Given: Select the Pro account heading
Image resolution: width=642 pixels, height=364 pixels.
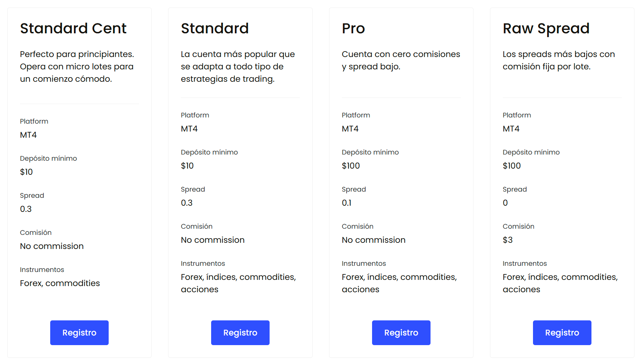Looking at the screenshot, I should [x=353, y=28].
